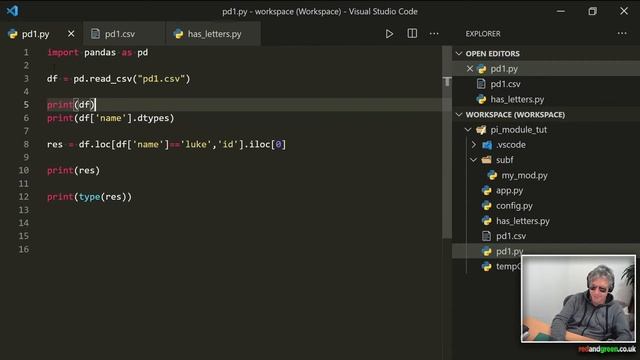
Task: Minimize the VS Code window
Action: click(561, 11)
